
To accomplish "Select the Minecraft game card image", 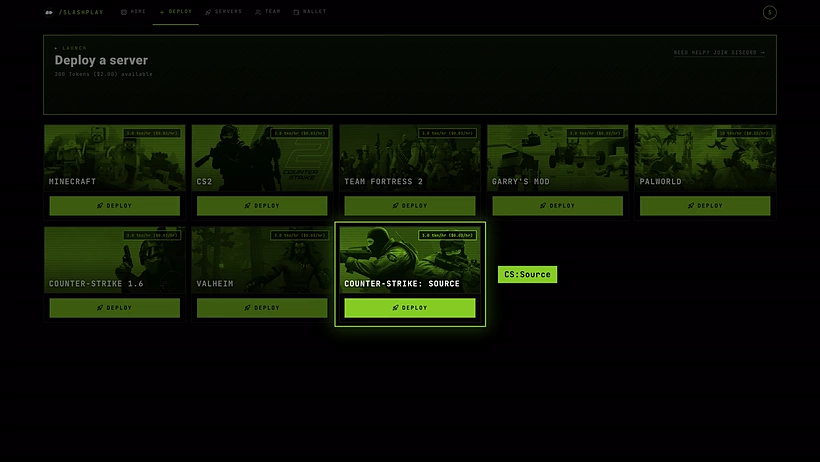I will click(115, 158).
